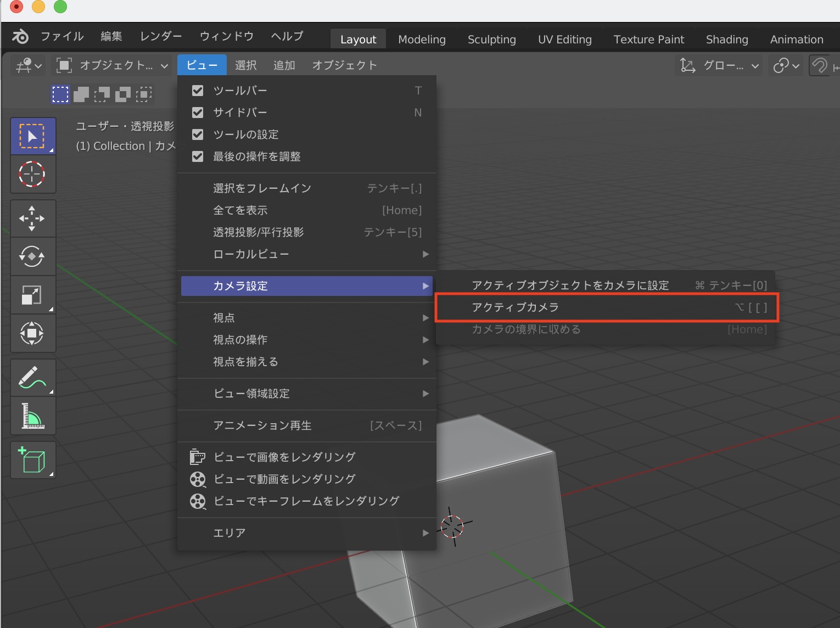
Task: Select the Transform tool
Action: [x=32, y=333]
